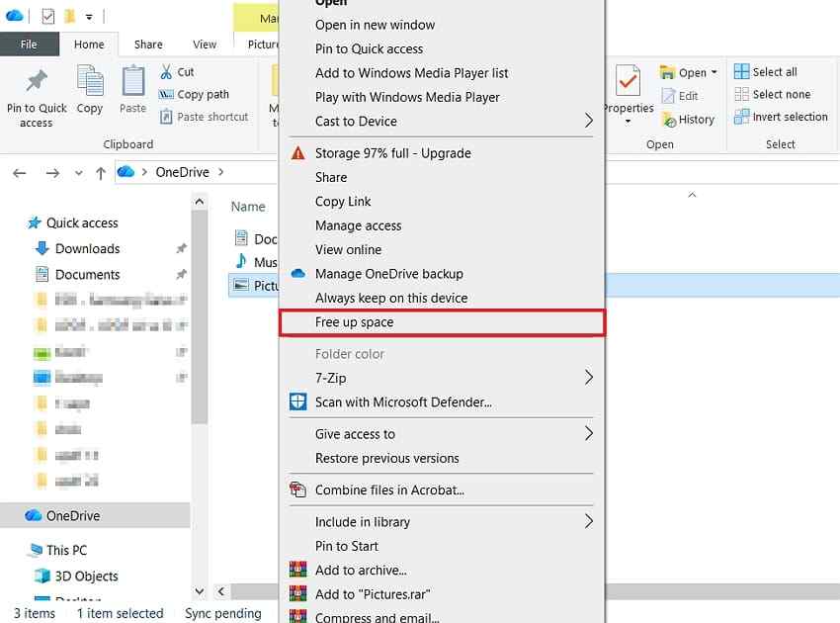The width and height of the screenshot is (840, 623).
Task: Expand the Open button dropdown arrow
Action: 714,72
